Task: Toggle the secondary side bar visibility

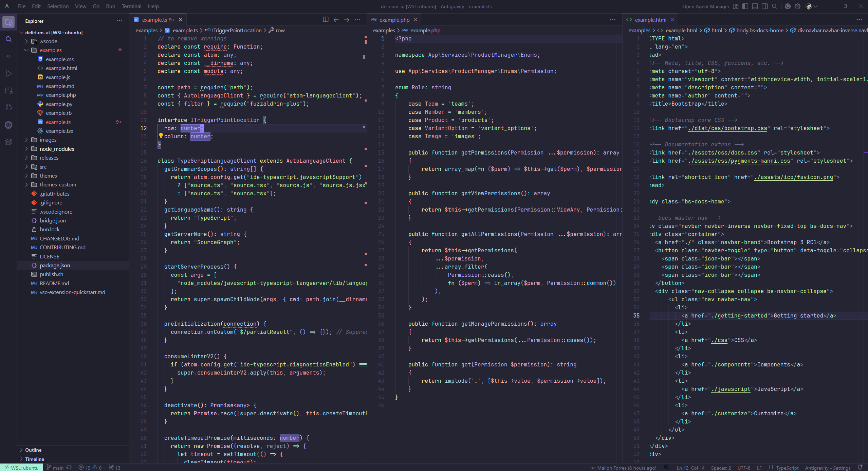Action: click(x=765, y=6)
